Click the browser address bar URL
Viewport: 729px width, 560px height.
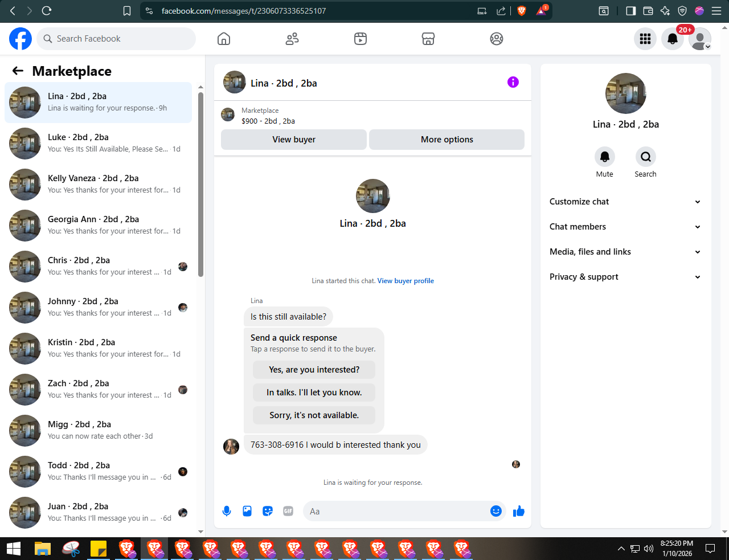[x=244, y=11]
